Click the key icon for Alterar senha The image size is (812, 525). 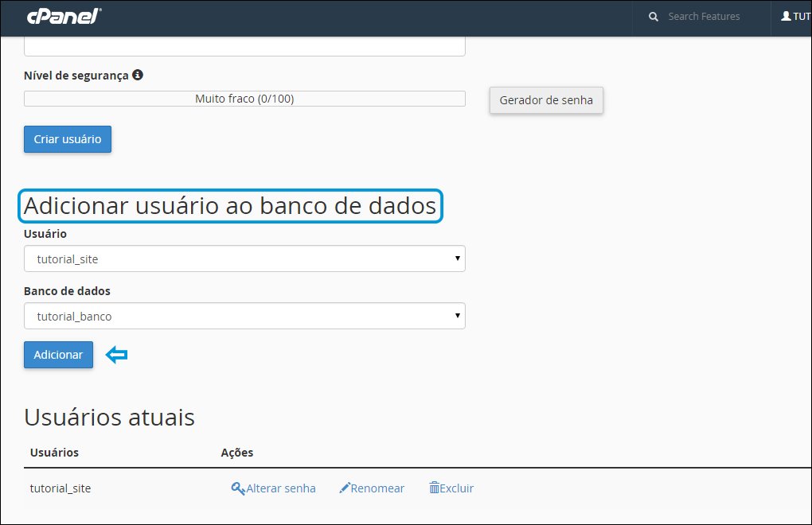(x=238, y=488)
